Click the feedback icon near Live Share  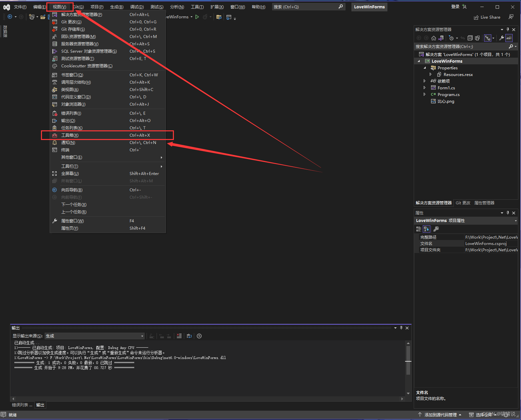click(511, 17)
